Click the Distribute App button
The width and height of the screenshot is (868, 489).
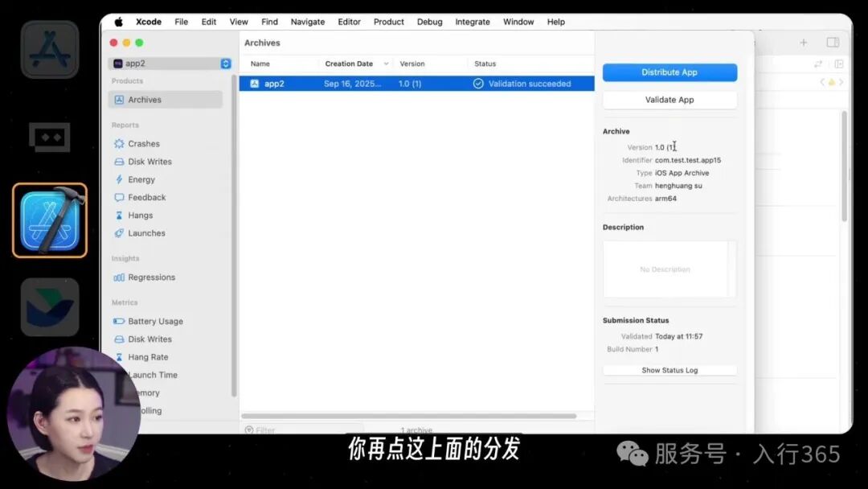[669, 72]
